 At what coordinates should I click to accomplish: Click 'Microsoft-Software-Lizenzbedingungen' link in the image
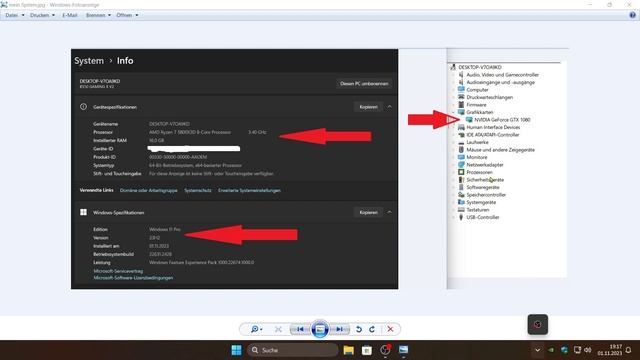pyautogui.click(x=133, y=278)
